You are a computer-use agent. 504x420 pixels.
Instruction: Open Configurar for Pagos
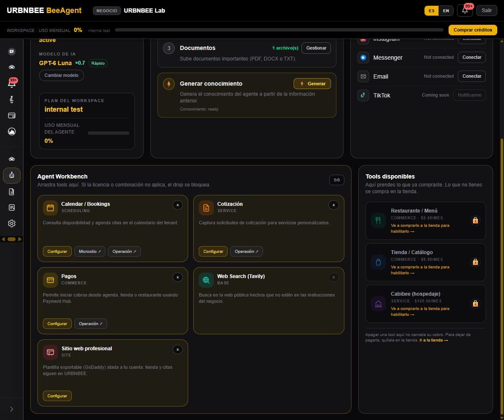pyautogui.click(x=57, y=323)
